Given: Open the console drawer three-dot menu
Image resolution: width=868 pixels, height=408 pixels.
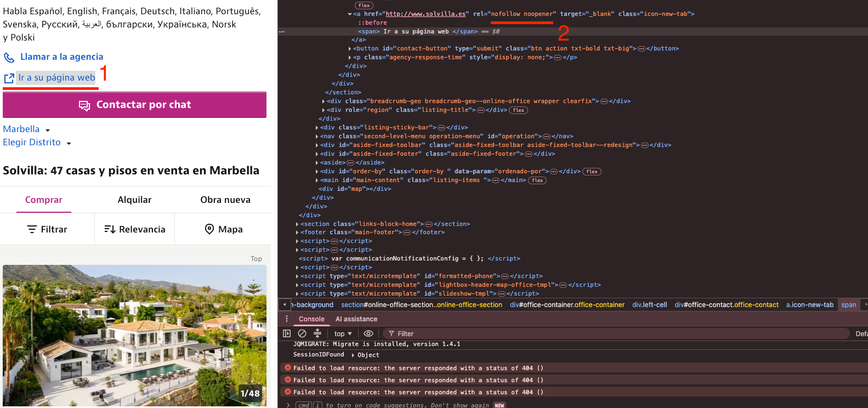Looking at the screenshot, I should [x=286, y=319].
